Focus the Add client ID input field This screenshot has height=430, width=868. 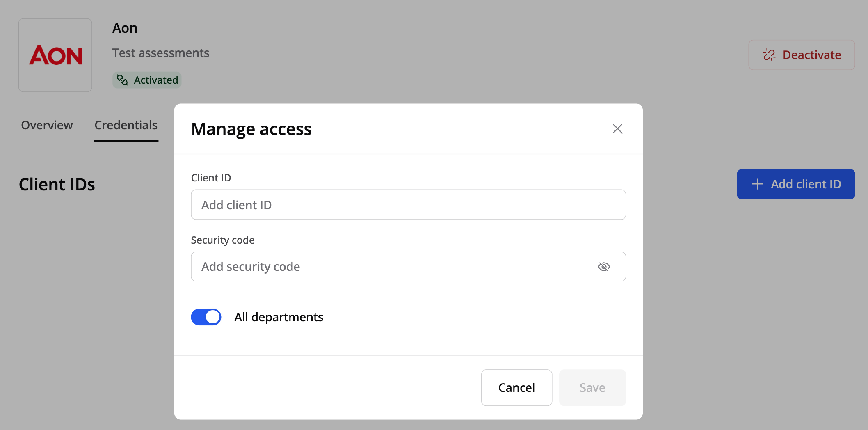[408, 205]
